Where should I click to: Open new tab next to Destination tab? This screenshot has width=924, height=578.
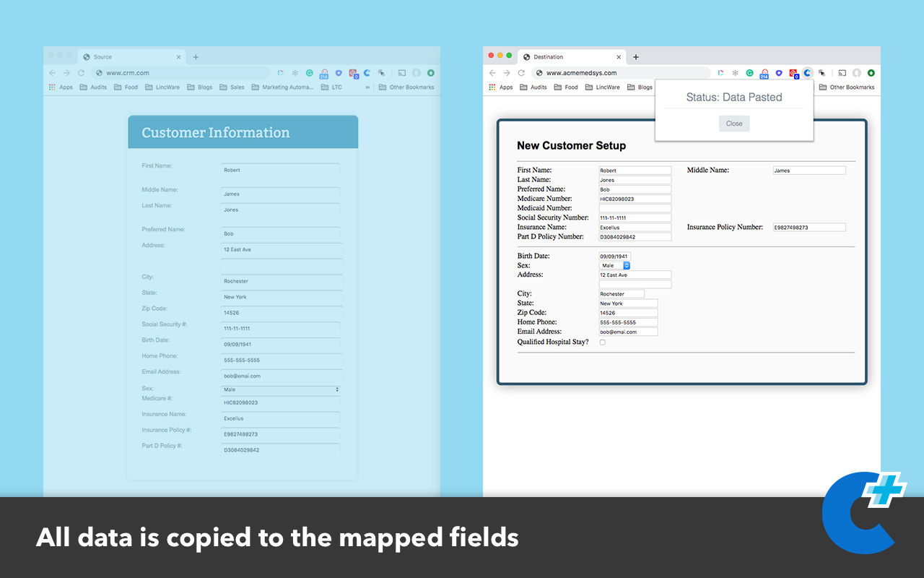635,57
